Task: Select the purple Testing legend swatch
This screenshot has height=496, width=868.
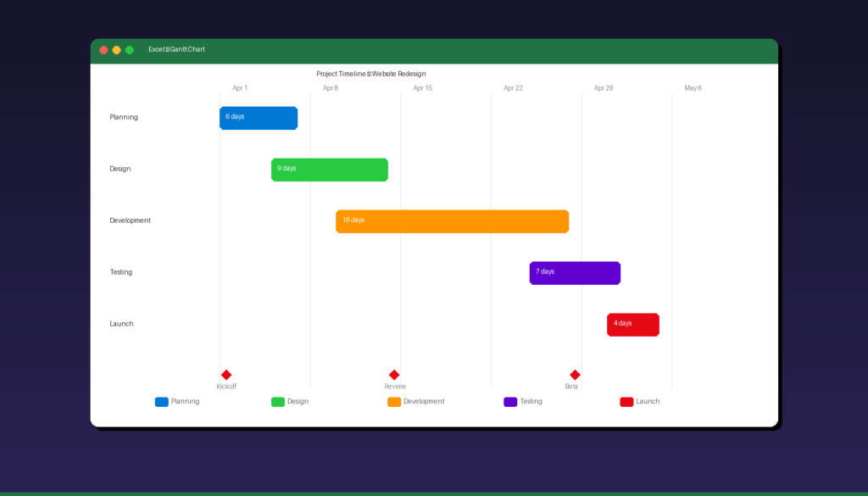Action: (x=509, y=401)
